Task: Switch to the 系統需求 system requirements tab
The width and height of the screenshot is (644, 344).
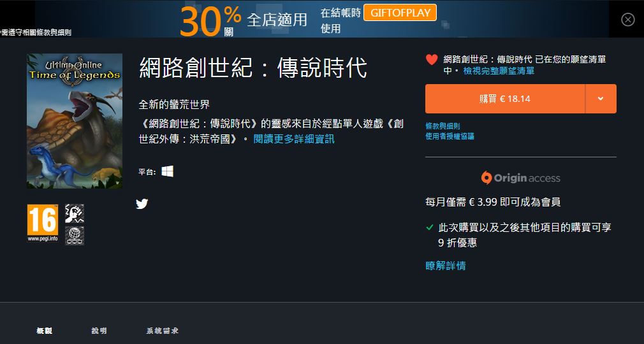Action: [x=162, y=331]
